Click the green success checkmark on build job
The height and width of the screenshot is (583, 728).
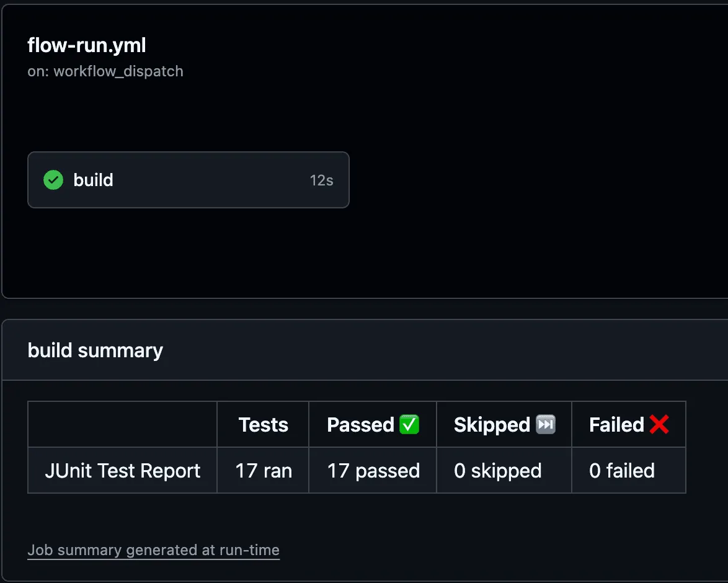[x=53, y=180]
